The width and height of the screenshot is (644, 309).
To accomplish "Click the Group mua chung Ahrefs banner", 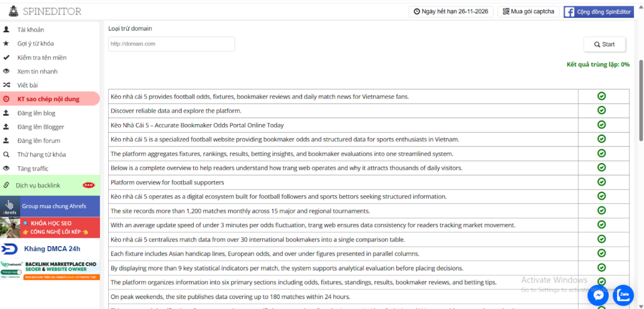I will (50, 206).
